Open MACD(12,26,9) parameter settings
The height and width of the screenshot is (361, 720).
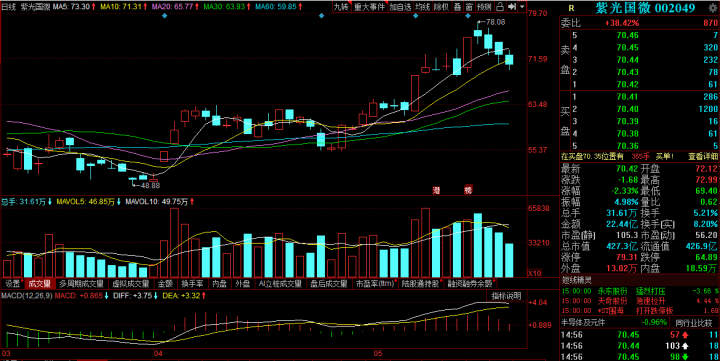click(27, 296)
